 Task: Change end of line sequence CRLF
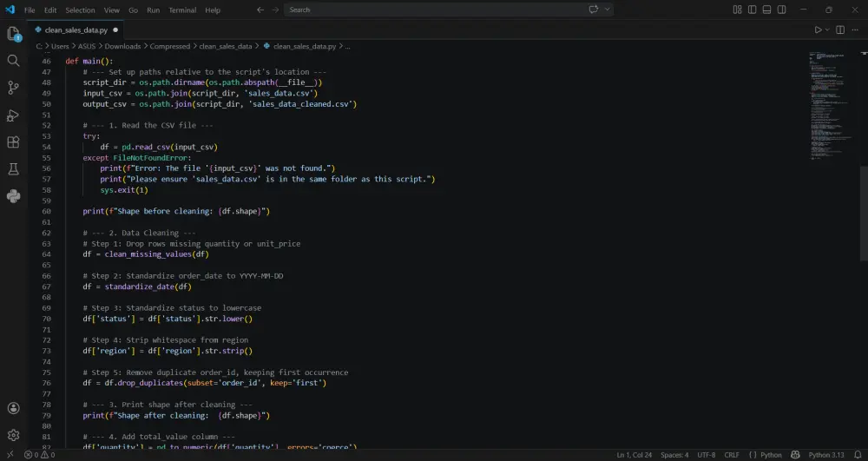732,455
